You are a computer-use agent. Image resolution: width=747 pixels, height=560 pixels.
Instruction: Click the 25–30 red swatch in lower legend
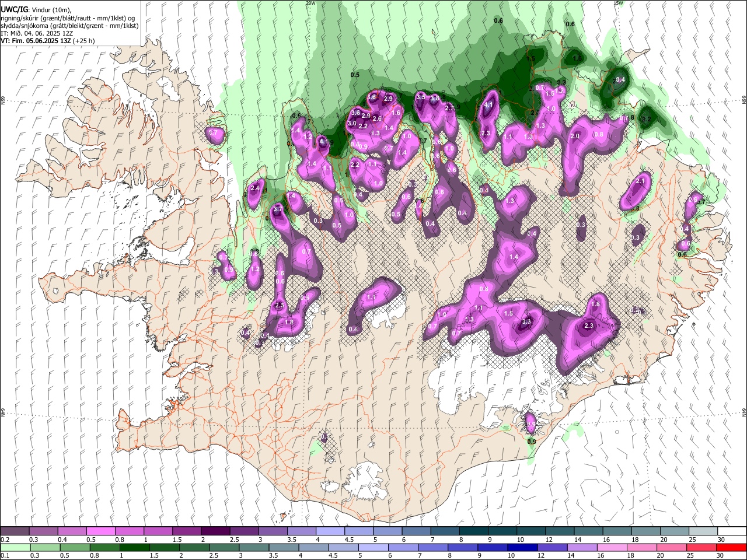[x=701, y=547]
